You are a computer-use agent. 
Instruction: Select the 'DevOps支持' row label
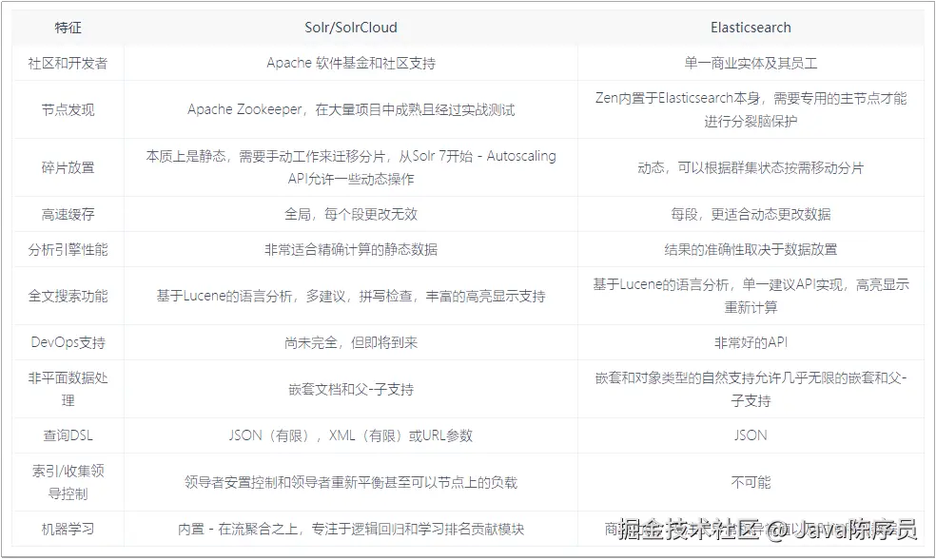pos(68,342)
